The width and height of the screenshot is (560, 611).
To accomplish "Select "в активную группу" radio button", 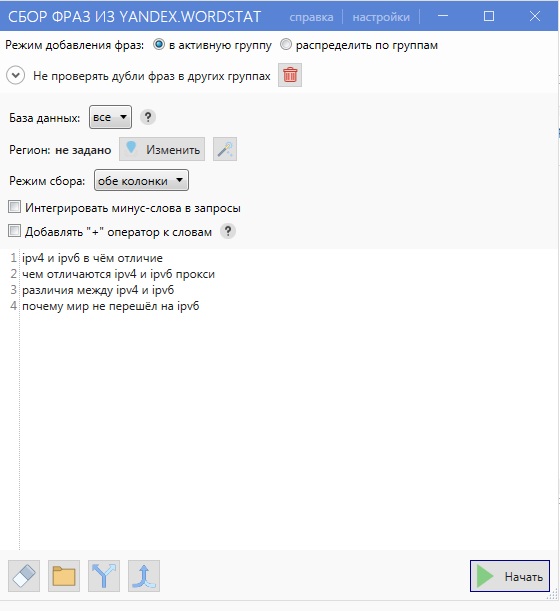I will point(159,44).
